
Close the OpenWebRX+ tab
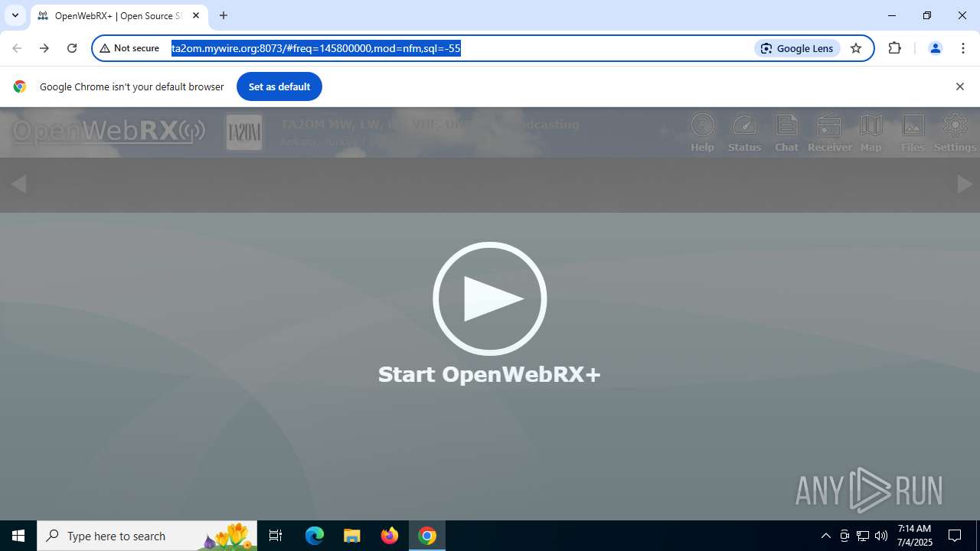(196, 15)
